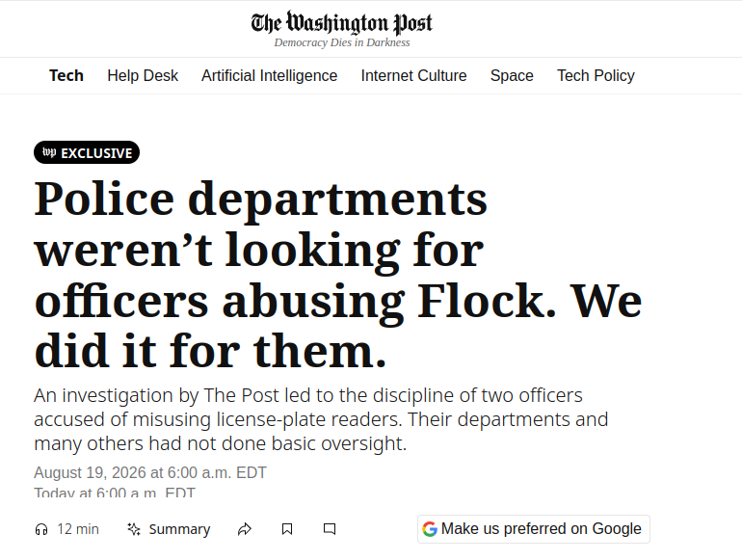Open comments speech bubble icon
The height and width of the screenshot is (560, 742).
[x=330, y=529]
